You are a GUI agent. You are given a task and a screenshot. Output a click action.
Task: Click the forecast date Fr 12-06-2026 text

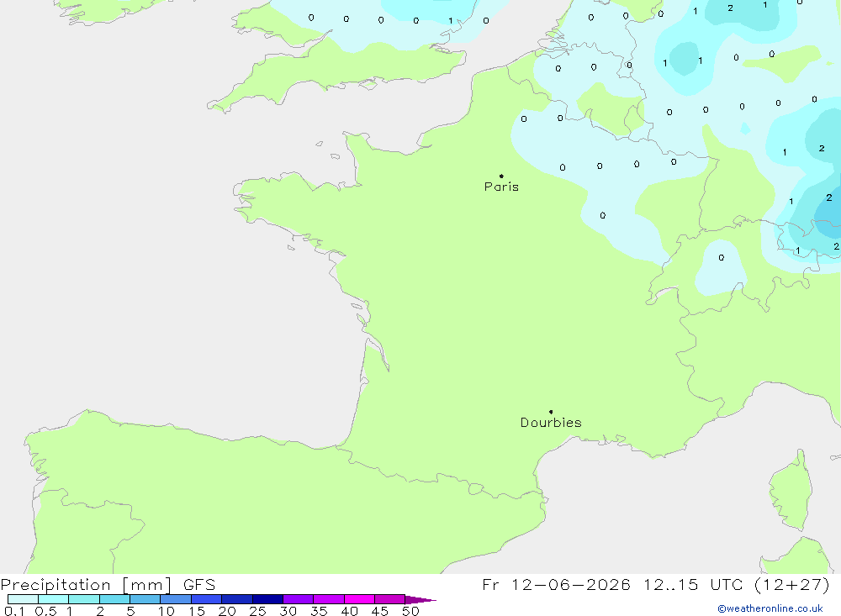point(556,584)
